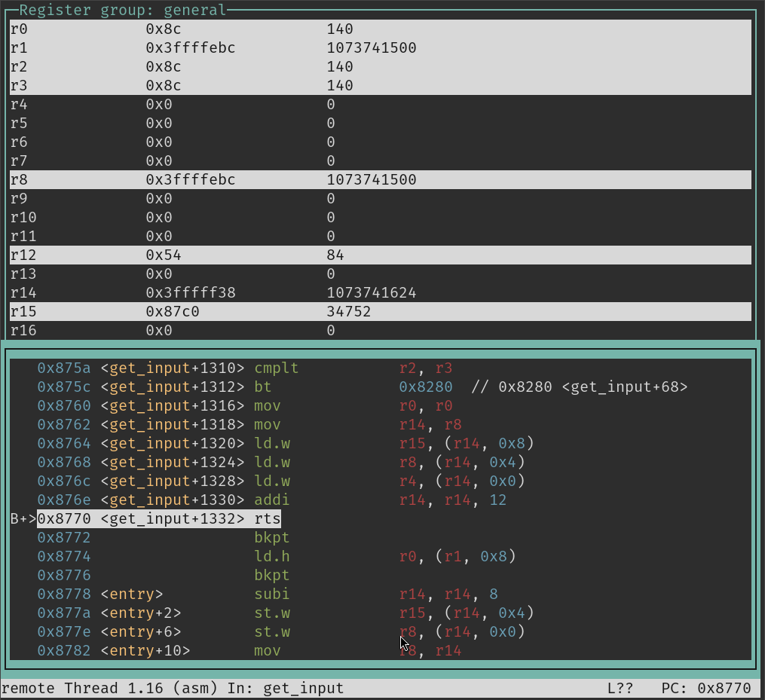Click r15 hex value 0x87c0
This screenshot has height=700, width=765.
coord(173,312)
